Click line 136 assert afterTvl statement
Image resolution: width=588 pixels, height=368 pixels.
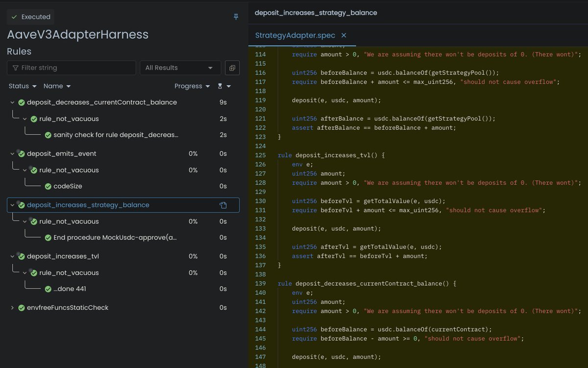[x=360, y=256]
